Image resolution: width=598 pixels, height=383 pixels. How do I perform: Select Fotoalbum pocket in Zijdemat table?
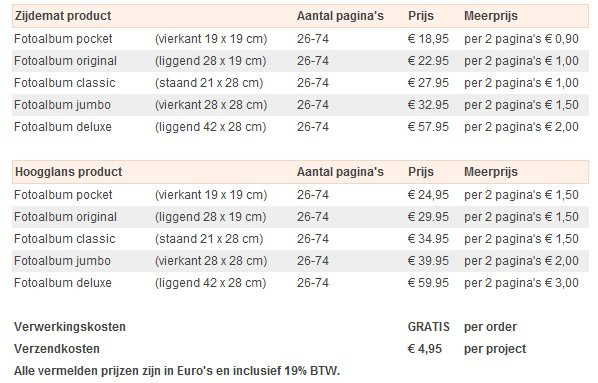click(x=63, y=39)
